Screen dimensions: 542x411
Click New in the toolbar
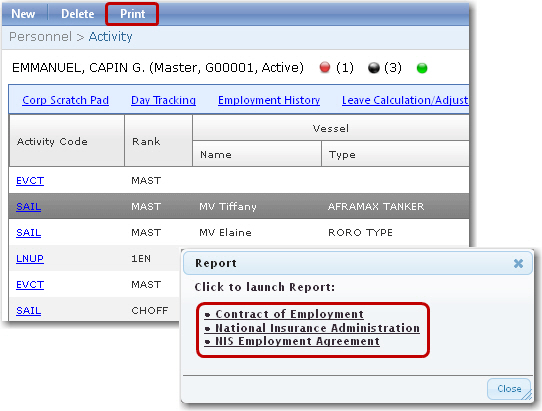[23, 14]
